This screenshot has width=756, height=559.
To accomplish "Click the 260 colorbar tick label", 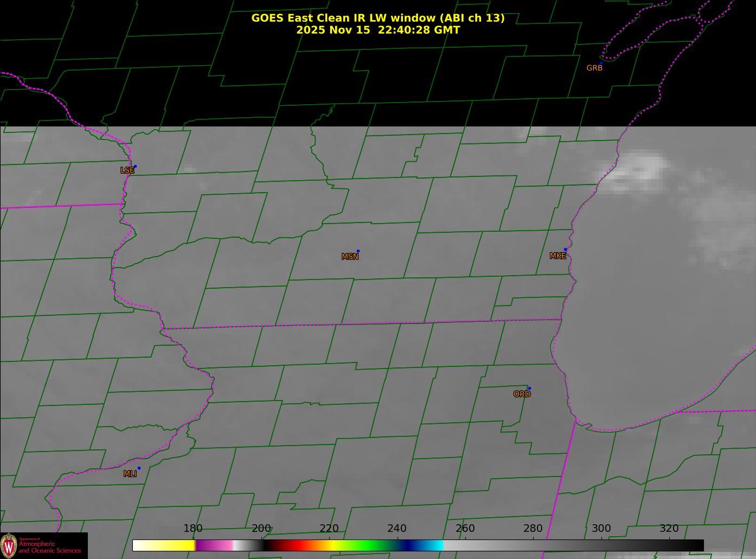I will 465,528.
